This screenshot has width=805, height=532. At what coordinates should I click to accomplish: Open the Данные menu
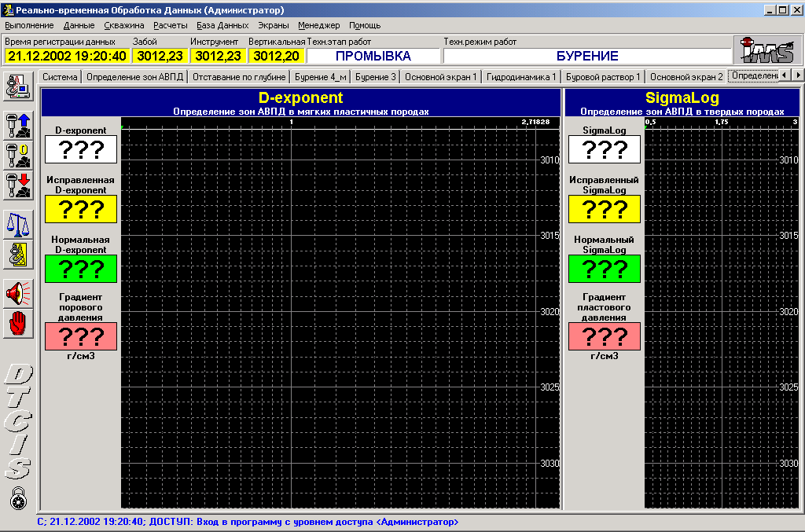79,25
